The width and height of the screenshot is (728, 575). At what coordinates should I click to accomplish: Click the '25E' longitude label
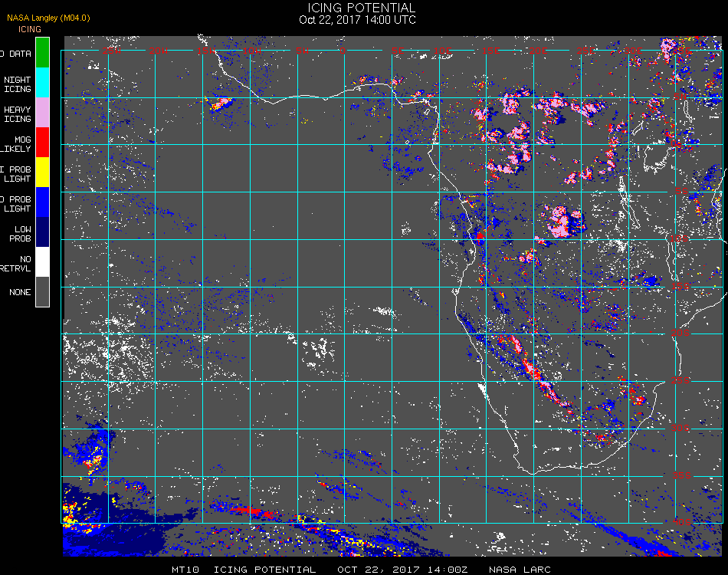[586, 51]
